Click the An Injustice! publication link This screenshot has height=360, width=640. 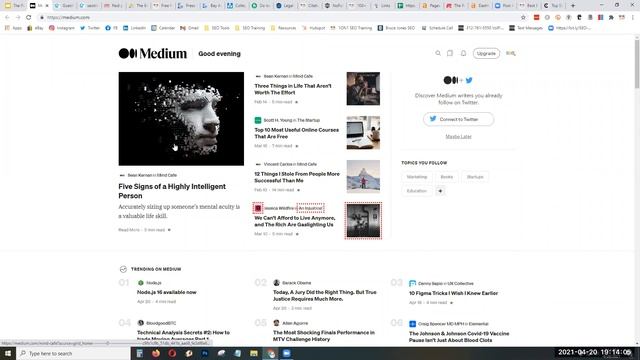pos(310,208)
